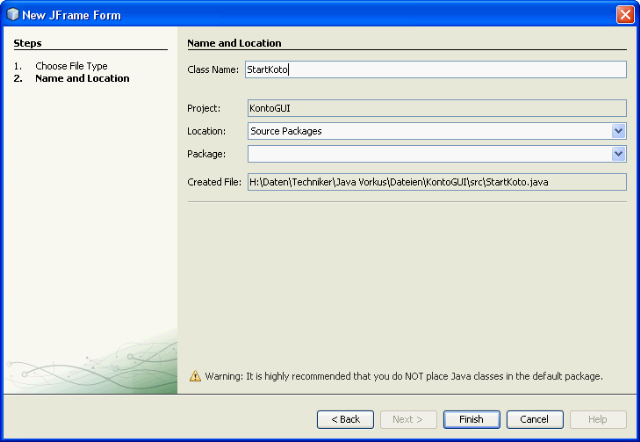
Task: Cancel the new form wizard
Action: 534,419
